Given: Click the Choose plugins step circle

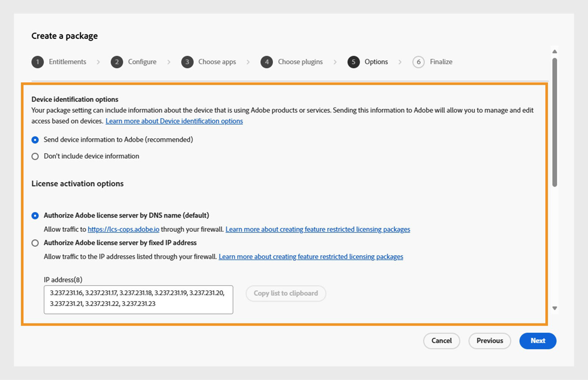Looking at the screenshot, I should click(x=267, y=62).
